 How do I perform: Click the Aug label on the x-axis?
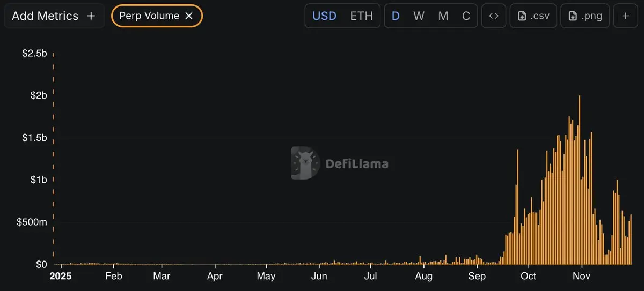click(424, 277)
